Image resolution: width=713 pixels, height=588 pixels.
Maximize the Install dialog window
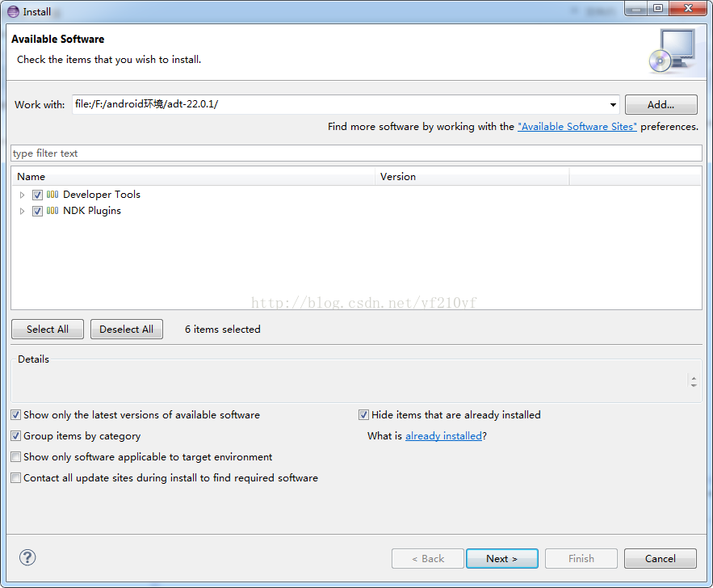click(x=658, y=8)
